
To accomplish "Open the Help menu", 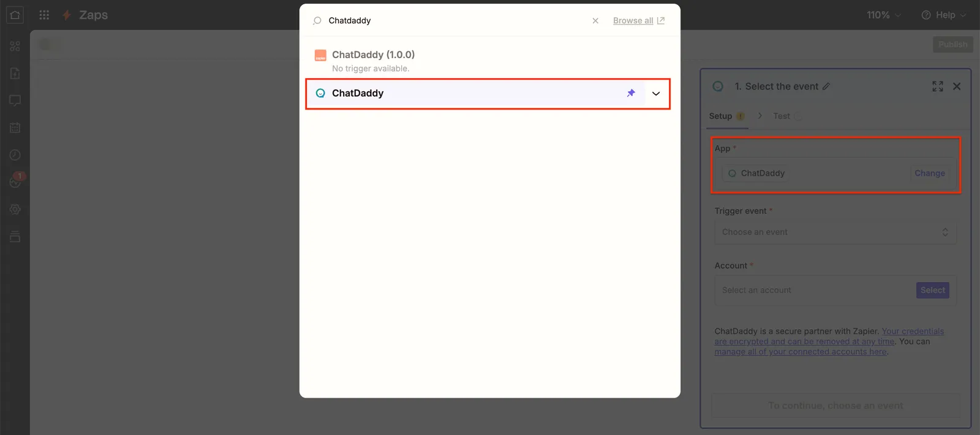I will pos(944,15).
